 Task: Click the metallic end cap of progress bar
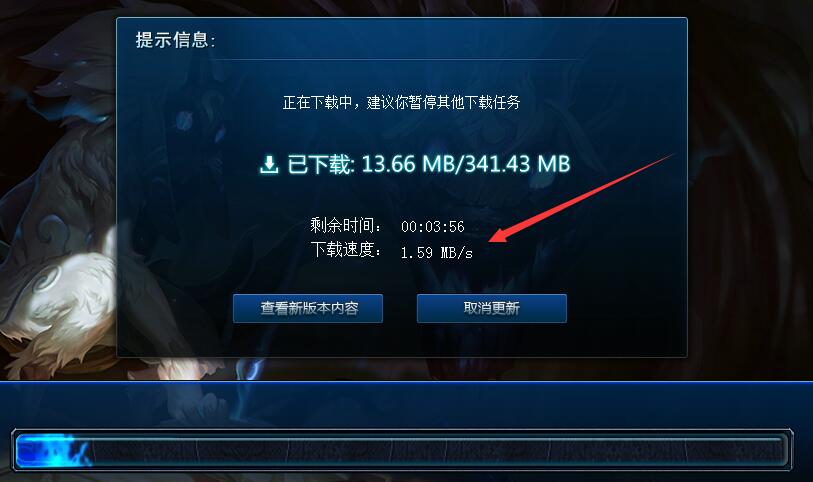point(788,450)
